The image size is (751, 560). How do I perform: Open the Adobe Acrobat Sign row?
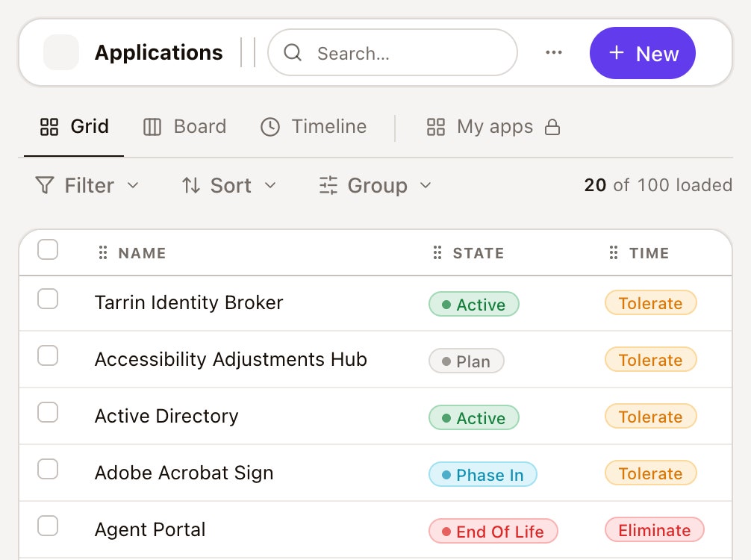pos(375,473)
